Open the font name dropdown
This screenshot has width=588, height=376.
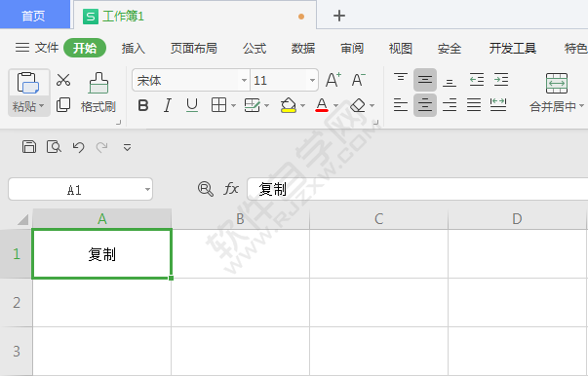(244, 81)
